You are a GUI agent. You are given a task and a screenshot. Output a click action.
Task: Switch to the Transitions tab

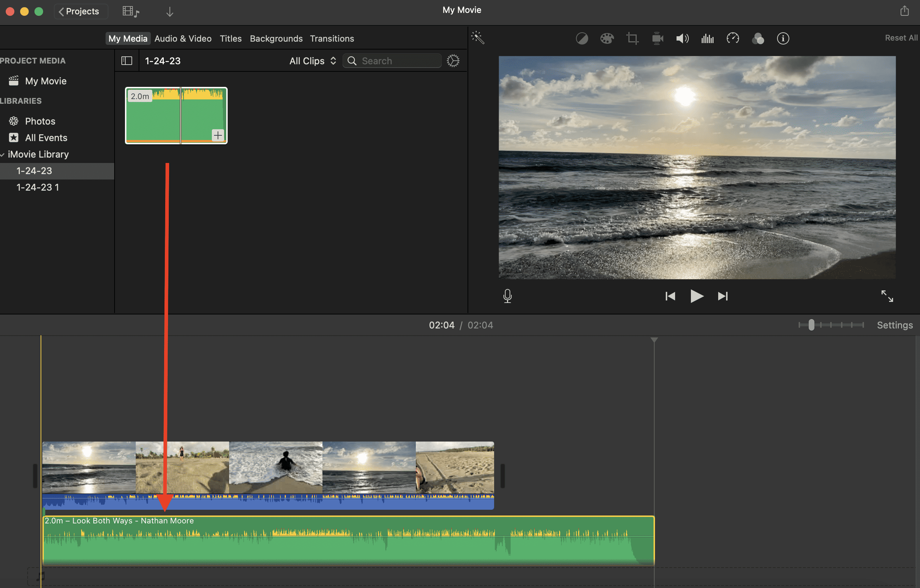click(332, 38)
